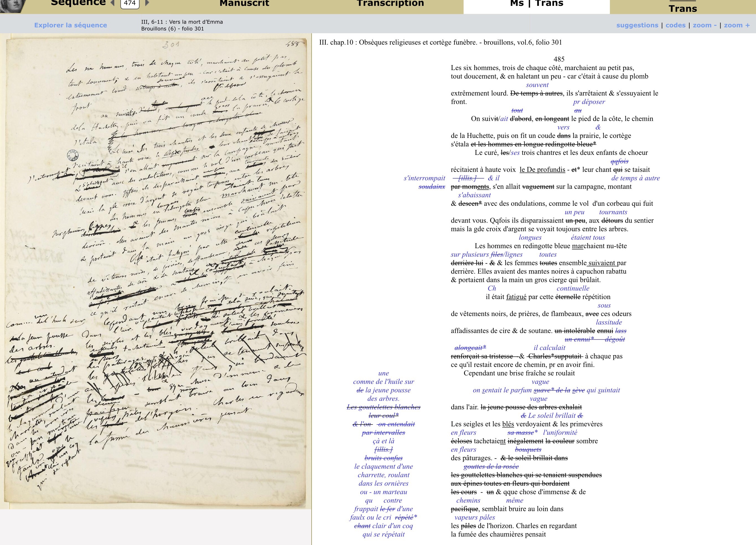
Task: Click blue word 'continuelle'
Action: pyautogui.click(x=573, y=288)
